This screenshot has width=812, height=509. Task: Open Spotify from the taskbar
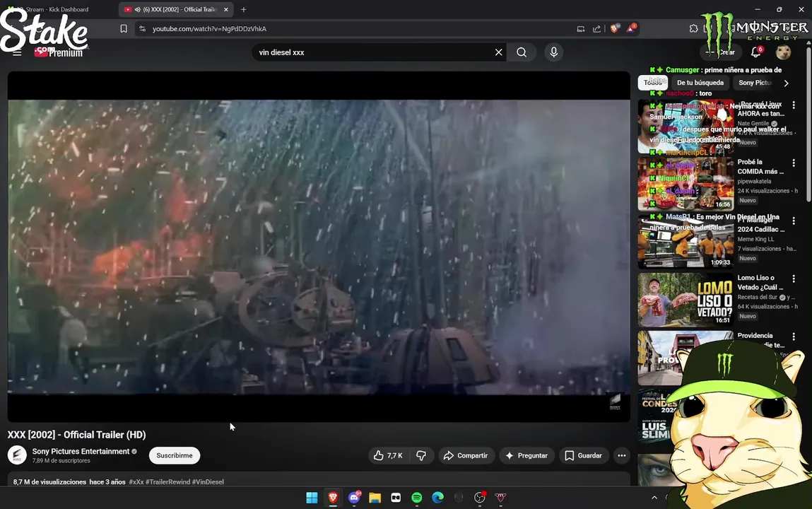tap(417, 498)
